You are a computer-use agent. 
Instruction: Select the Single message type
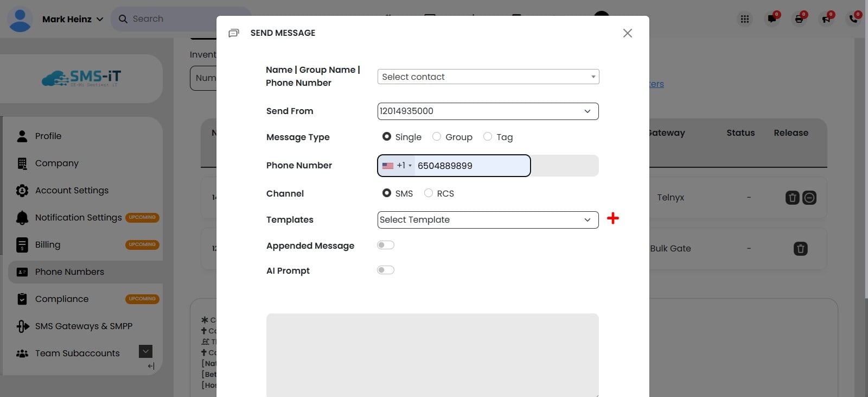(387, 136)
